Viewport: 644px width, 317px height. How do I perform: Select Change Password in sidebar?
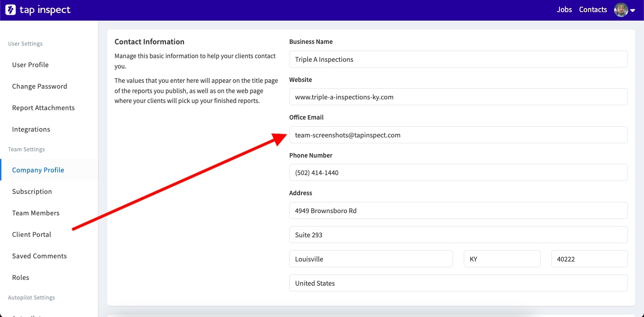40,86
